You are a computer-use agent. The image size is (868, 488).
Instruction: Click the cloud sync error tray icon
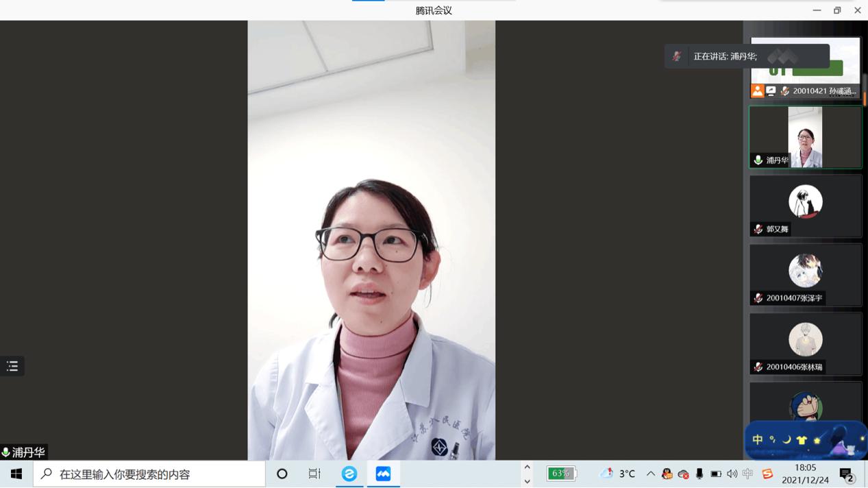tap(683, 474)
